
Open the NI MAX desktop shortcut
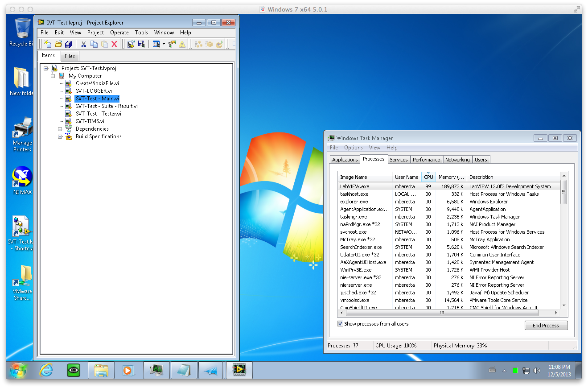(x=22, y=182)
